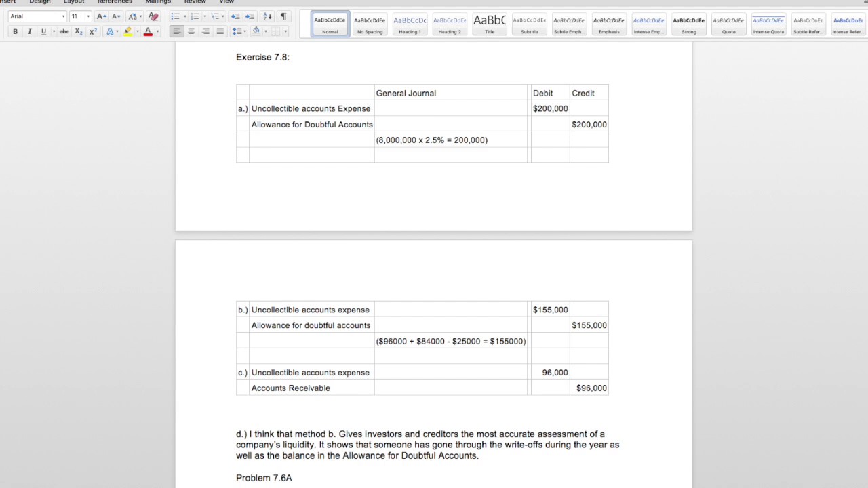This screenshot has height=488, width=868.
Task: Justify the paragraph text
Action: tap(220, 31)
